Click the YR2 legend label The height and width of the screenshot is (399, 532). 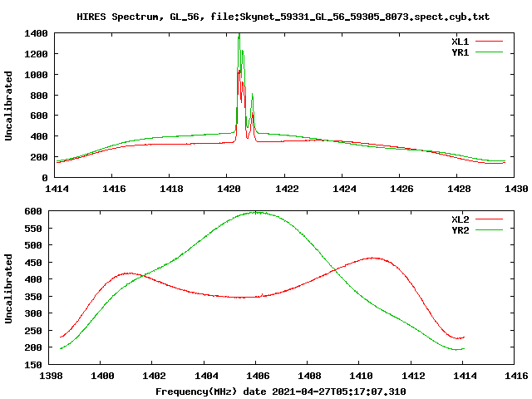[x=460, y=230]
